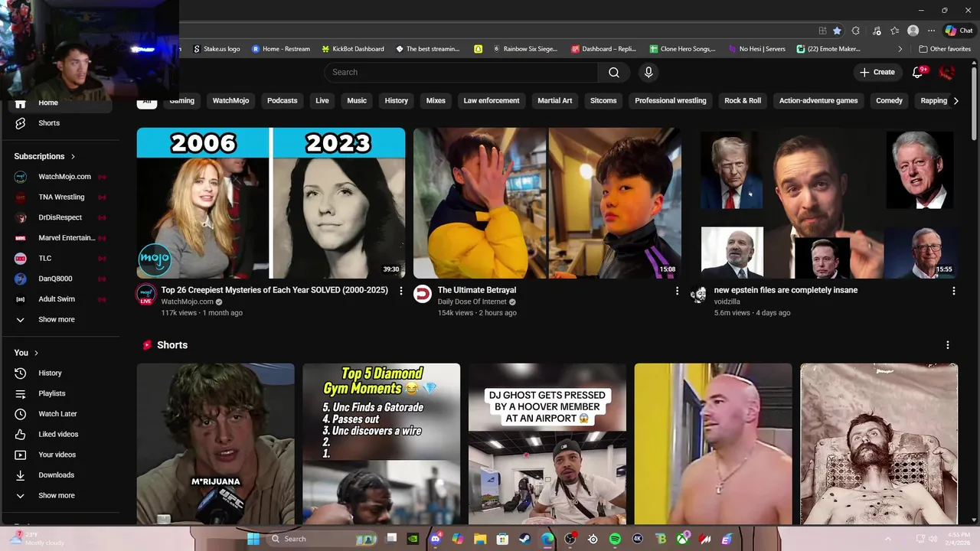Show more bookmarks with overflow chevron
Image resolution: width=980 pixels, height=551 pixels.
900,49
